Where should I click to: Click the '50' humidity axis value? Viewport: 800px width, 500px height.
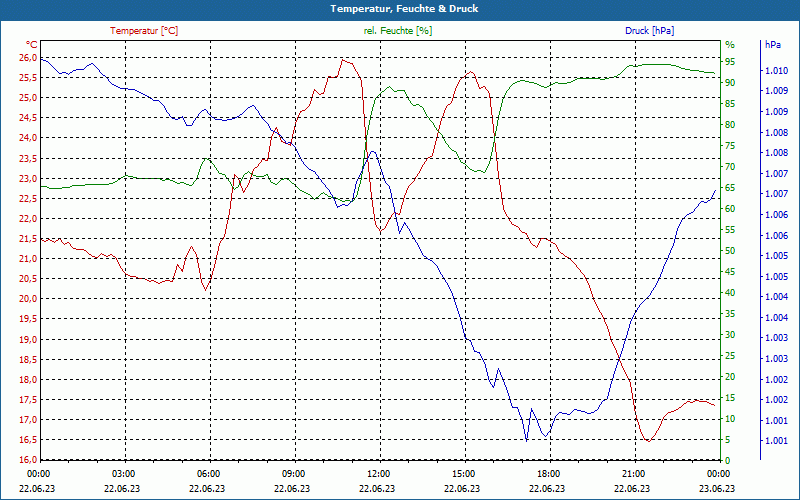point(730,251)
